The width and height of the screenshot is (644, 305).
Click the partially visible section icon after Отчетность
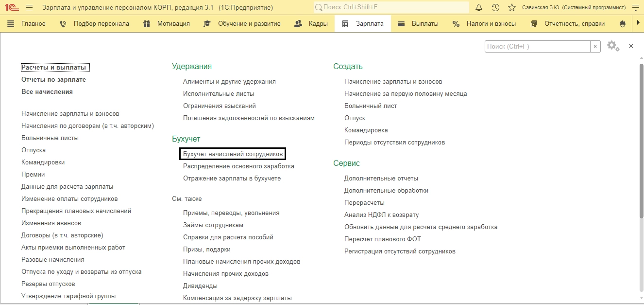623,24
